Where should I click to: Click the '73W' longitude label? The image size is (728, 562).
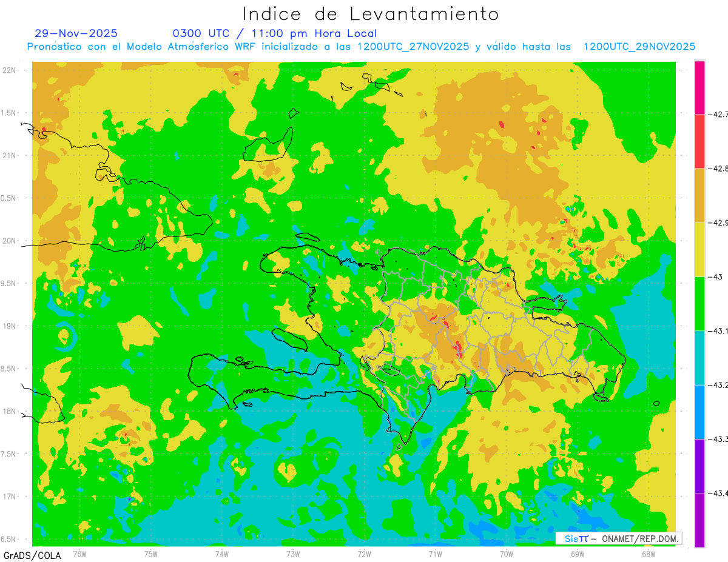[x=293, y=554]
